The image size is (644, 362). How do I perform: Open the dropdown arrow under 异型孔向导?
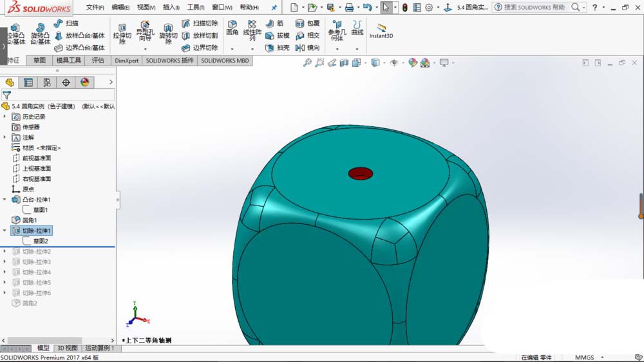[x=145, y=49]
